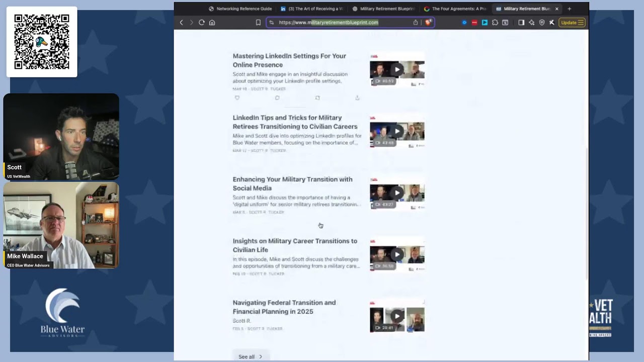
Task: Click the Blue Water Advisors logo
Action: [x=62, y=313]
